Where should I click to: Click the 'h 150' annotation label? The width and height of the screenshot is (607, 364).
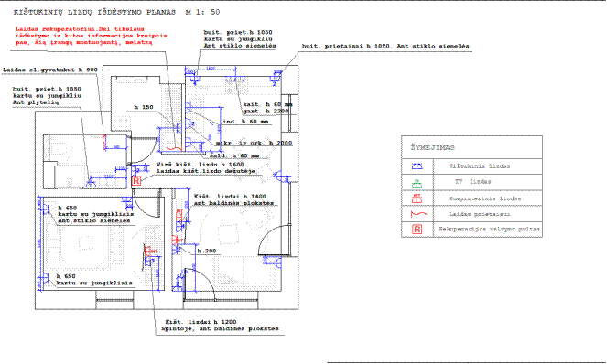(x=144, y=107)
